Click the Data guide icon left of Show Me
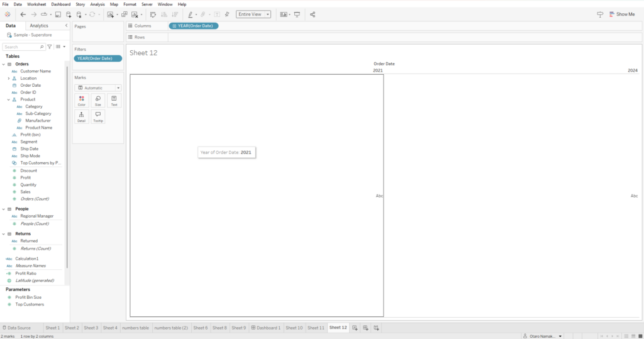This screenshot has width=644, height=339. pos(600,14)
